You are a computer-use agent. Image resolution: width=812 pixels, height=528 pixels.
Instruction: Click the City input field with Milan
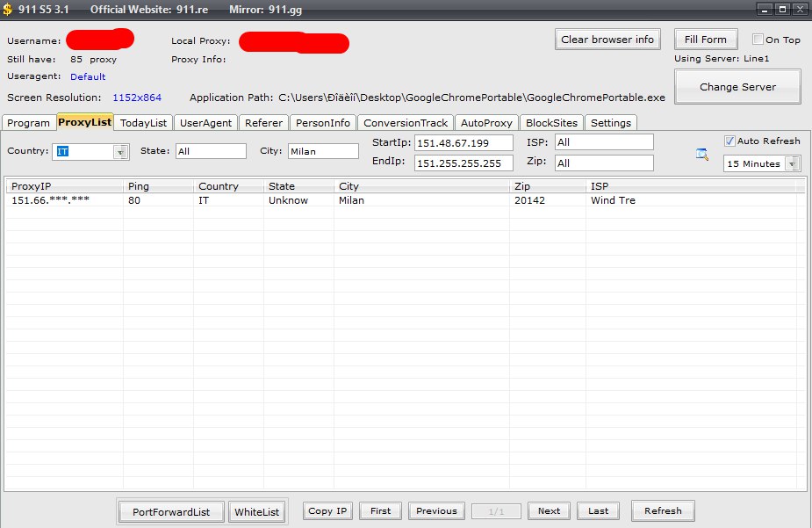[x=322, y=151]
